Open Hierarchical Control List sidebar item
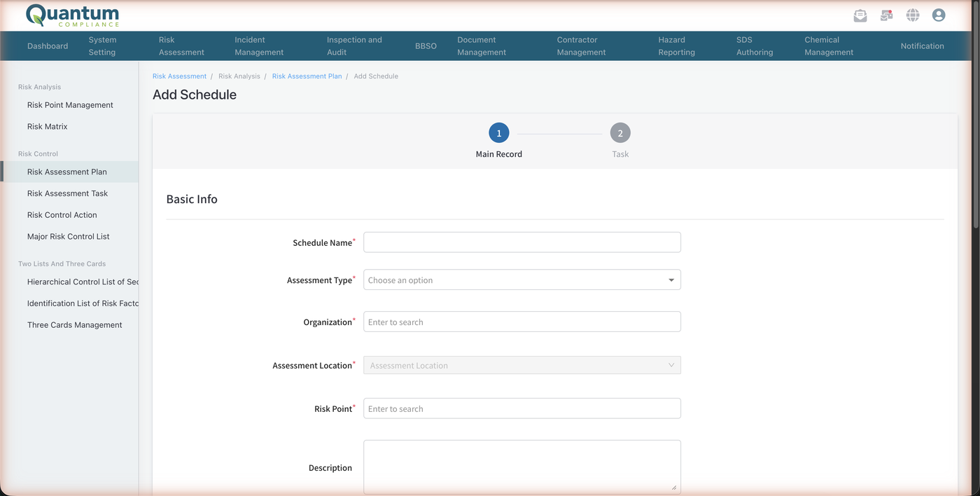This screenshot has width=980, height=496. [83, 282]
